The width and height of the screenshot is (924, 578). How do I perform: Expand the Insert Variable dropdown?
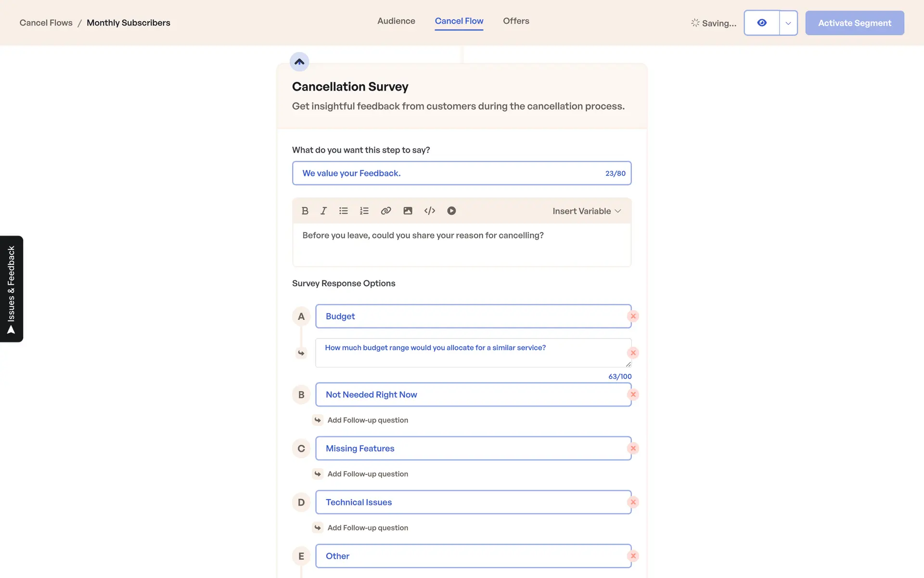[x=586, y=211]
